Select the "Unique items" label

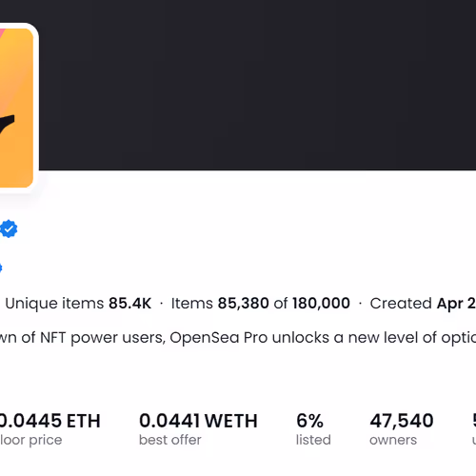54,304
